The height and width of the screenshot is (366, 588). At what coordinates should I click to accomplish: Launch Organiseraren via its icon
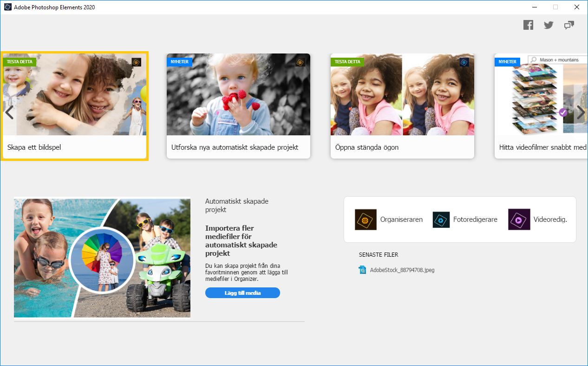[x=366, y=220]
